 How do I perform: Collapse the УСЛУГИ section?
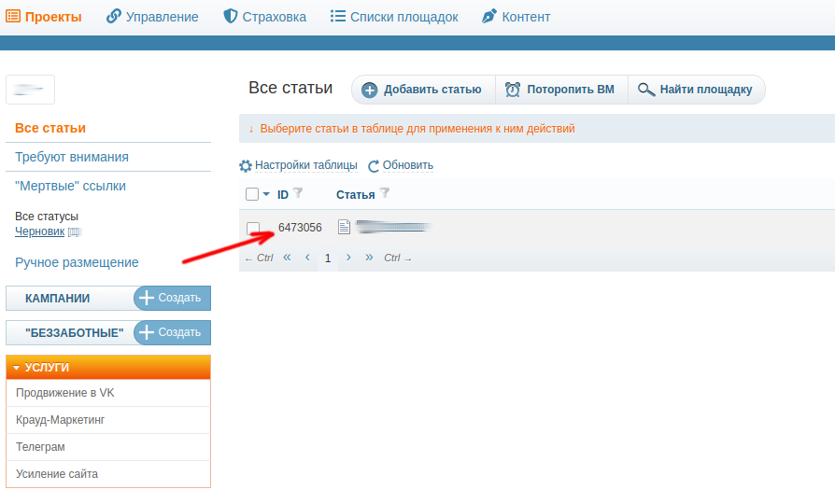pos(108,367)
